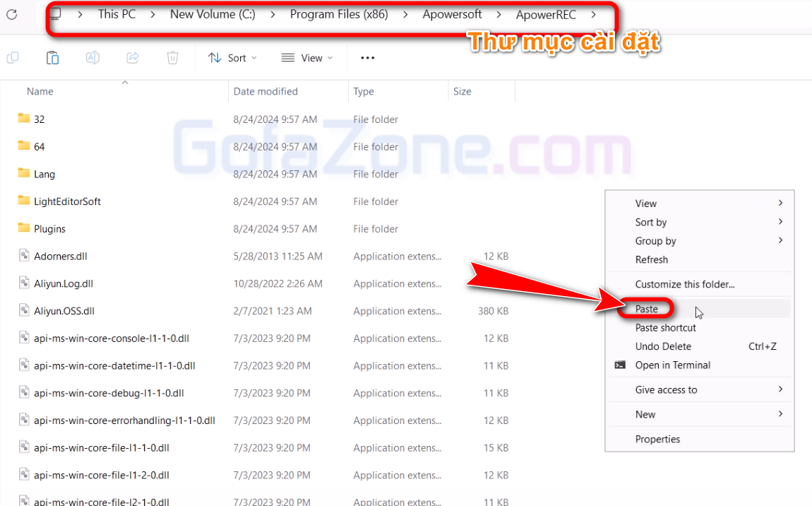This screenshot has height=506, width=812.
Task: Click the Copy icon in toolbar
Action: (x=13, y=58)
